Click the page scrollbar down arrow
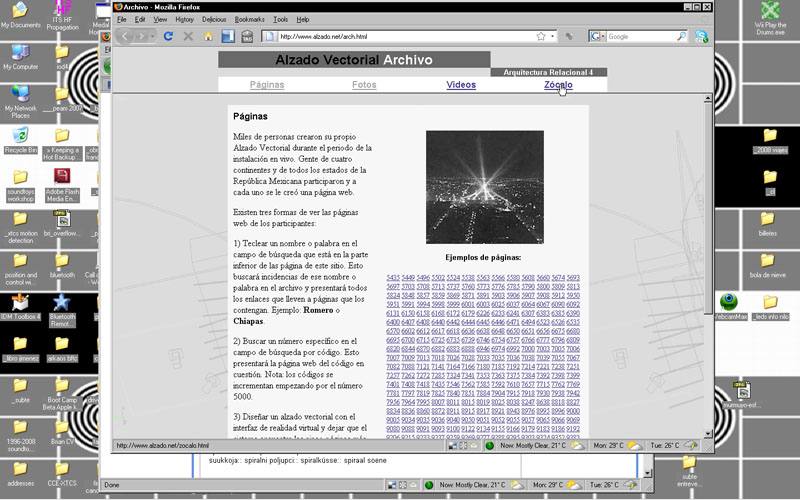800x500 pixels. tap(708, 434)
